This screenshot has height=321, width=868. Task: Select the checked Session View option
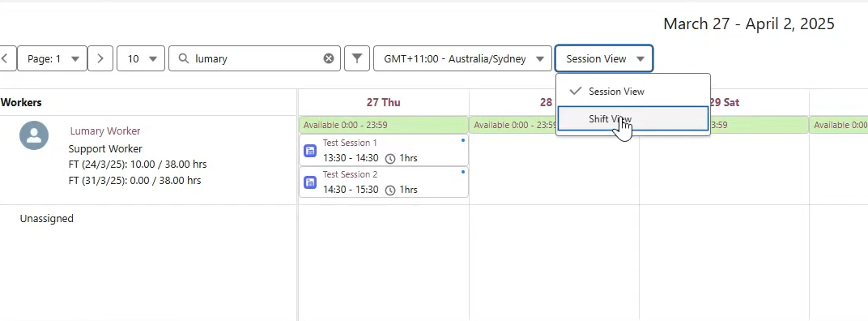(632, 91)
